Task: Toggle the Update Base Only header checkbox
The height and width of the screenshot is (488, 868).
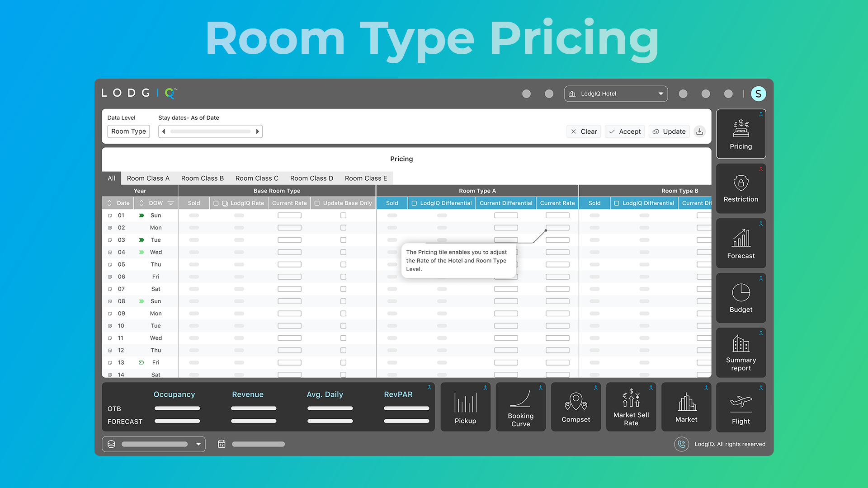Action: pyautogui.click(x=317, y=203)
